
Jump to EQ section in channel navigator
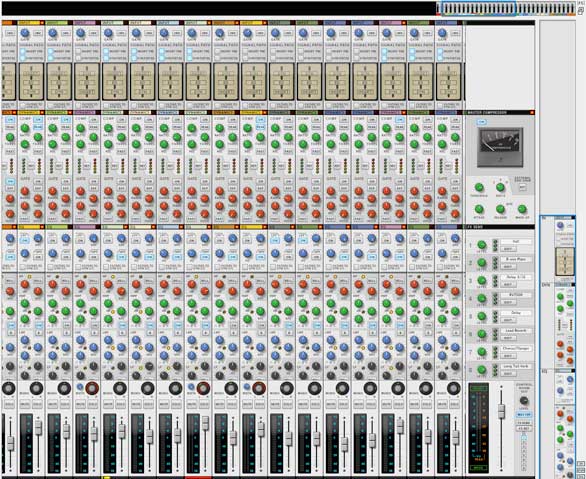tap(545, 371)
